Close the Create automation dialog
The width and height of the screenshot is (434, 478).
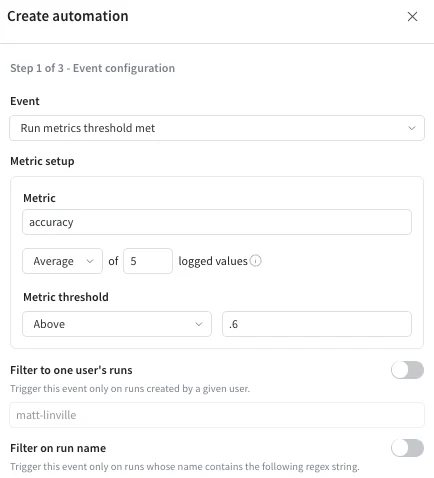click(x=412, y=16)
